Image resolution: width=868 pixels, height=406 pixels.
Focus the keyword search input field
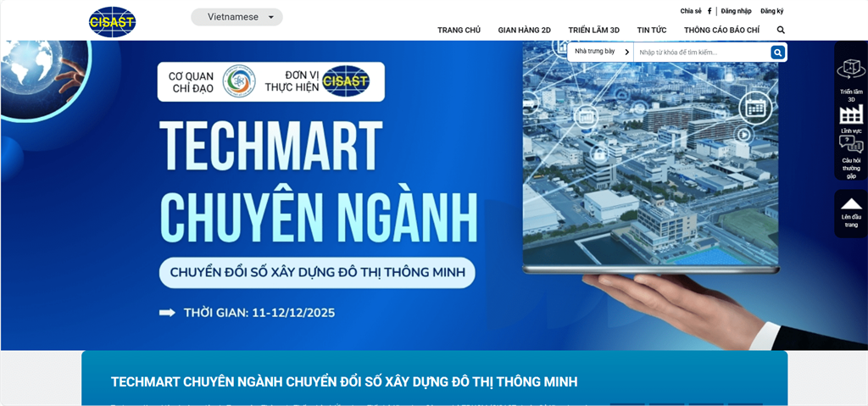coord(701,53)
